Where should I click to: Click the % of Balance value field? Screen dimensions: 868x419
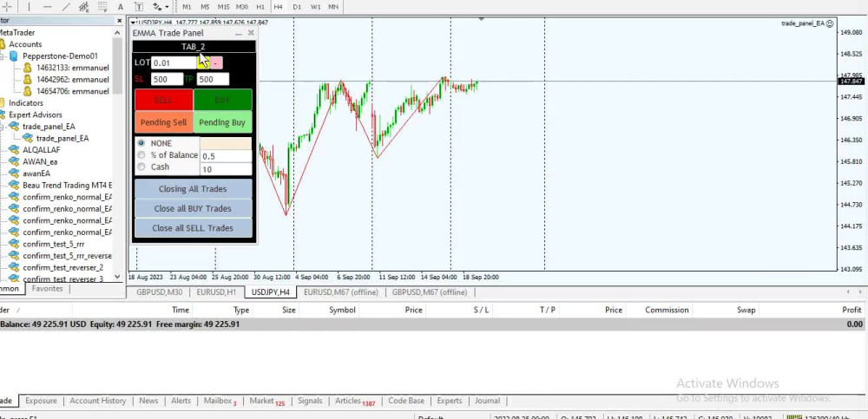pyautogui.click(x=226, y=156)
